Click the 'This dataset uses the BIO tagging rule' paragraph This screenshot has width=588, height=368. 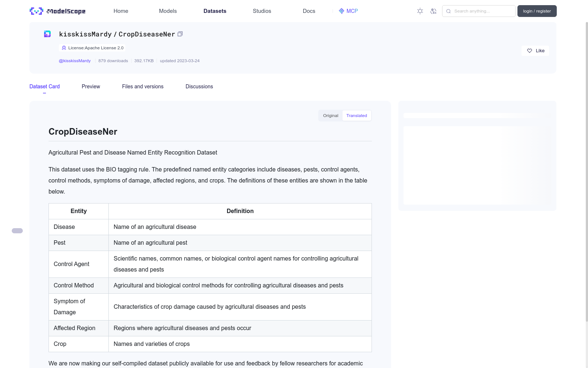point(208,181)
